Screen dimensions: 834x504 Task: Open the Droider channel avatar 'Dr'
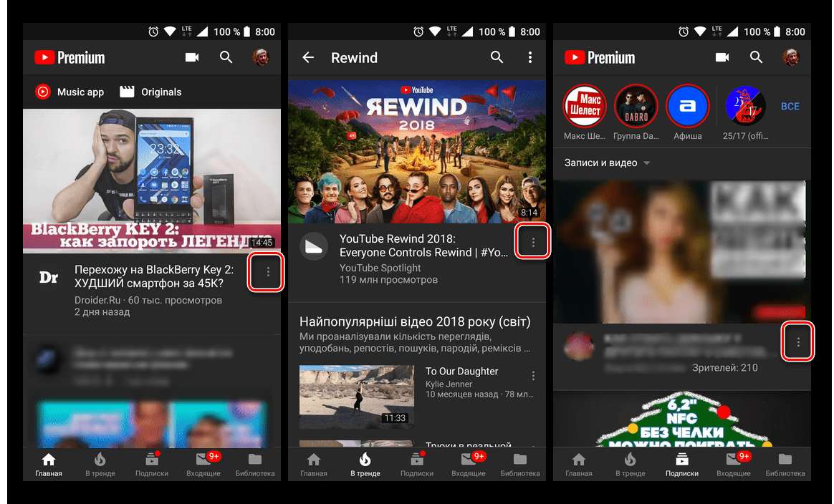pos(49,277)
